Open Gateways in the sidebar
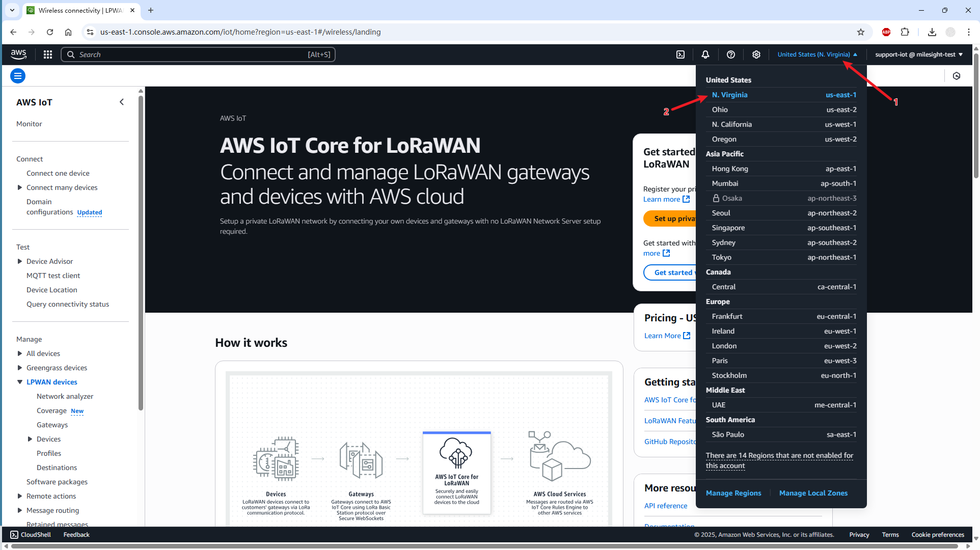 [x=52, y=425]
